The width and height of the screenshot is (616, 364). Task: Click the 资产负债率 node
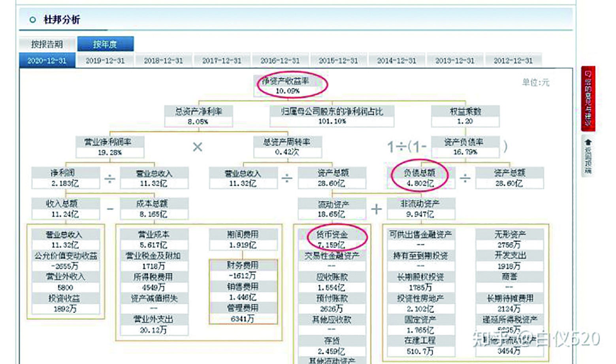coord(465,146)
